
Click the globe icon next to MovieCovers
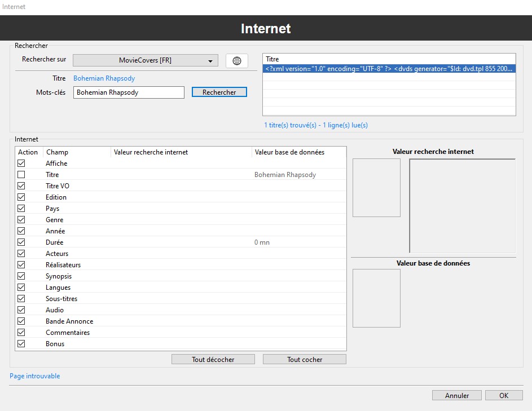coord(237,61)
